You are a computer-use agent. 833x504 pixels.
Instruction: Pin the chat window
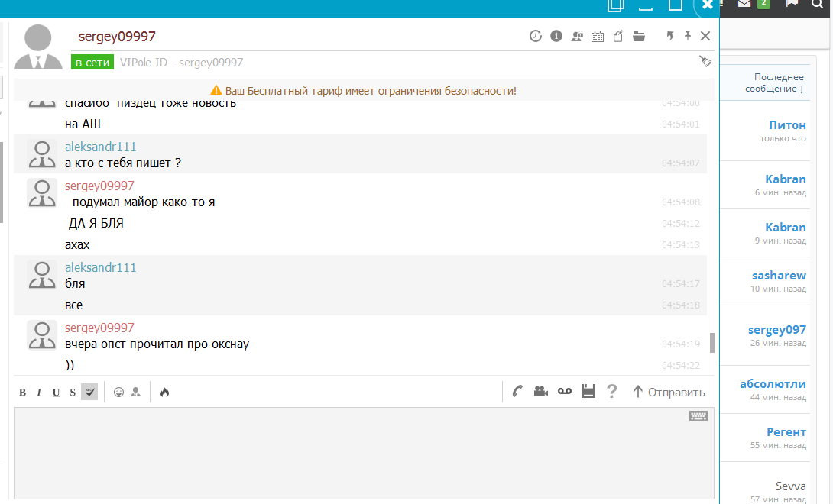[687, 36]
